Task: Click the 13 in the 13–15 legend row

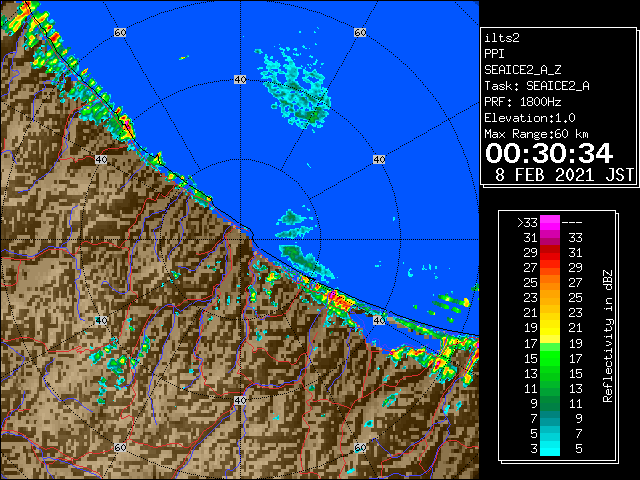Action: pos(531,373)
